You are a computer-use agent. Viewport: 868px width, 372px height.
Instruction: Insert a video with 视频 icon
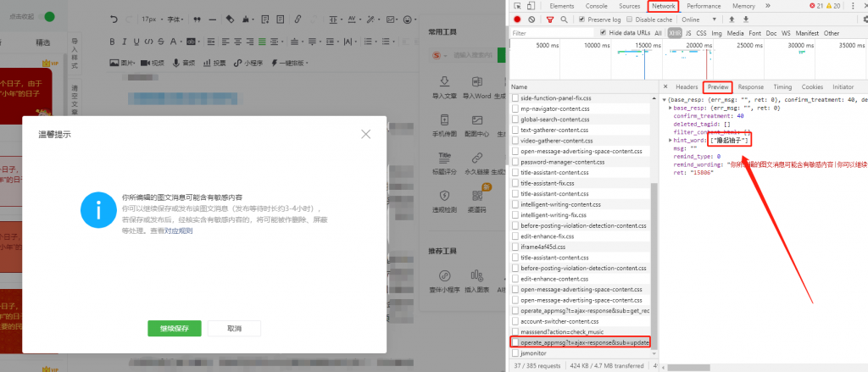pos(153,63)
